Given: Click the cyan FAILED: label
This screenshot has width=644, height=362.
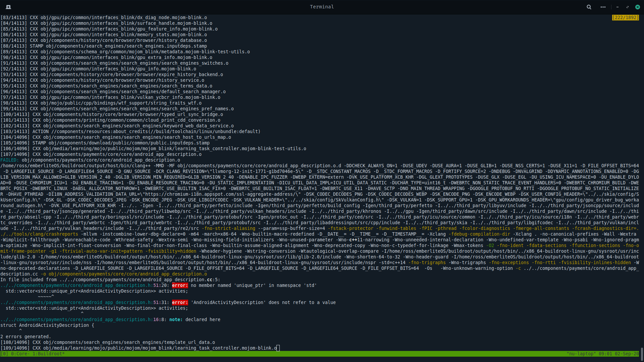Looking at the screenshot, I should click(10, 160).
